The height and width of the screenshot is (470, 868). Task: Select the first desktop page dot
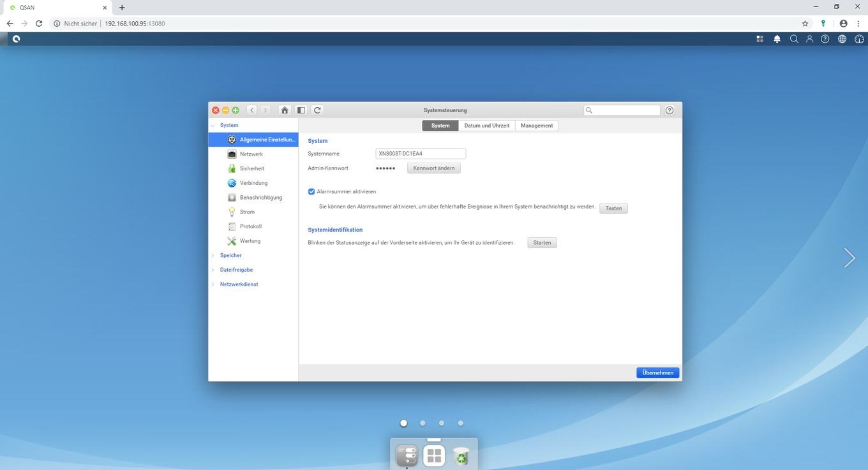coord(403,423)
